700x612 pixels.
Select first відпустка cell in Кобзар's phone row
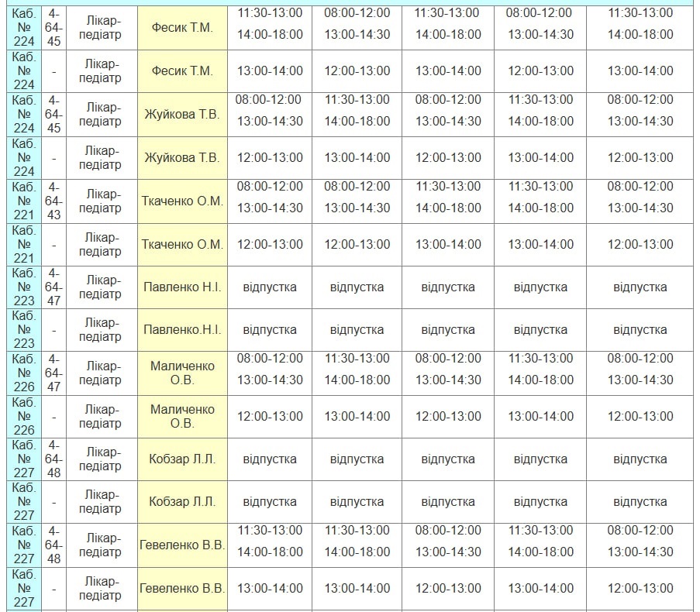pyautogui.click(x=270, y=459)
